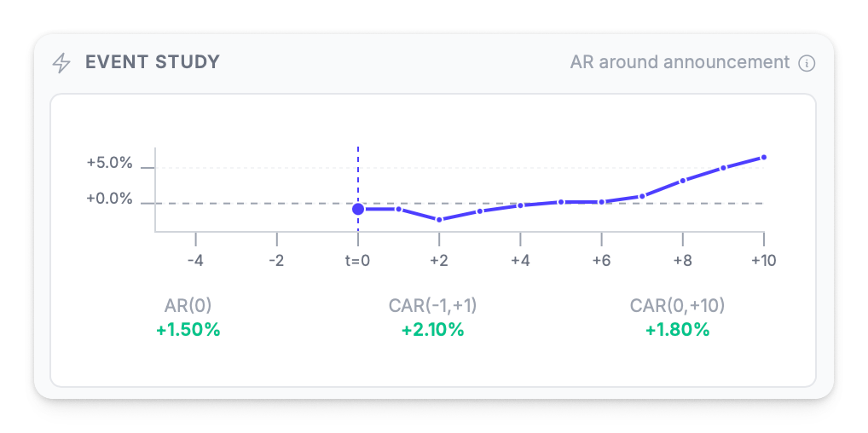
Task: Click the data point at day +8
Action: click(683, 181)
